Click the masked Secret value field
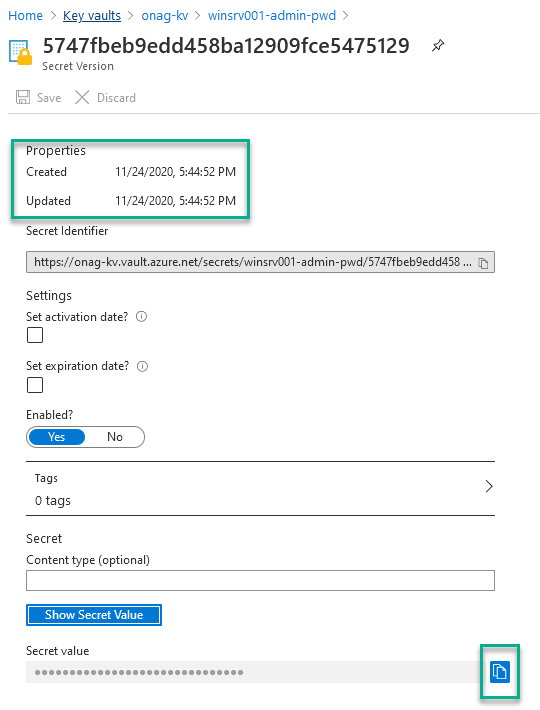Viewport: 540px width, 710px height. tap(255, 672)
